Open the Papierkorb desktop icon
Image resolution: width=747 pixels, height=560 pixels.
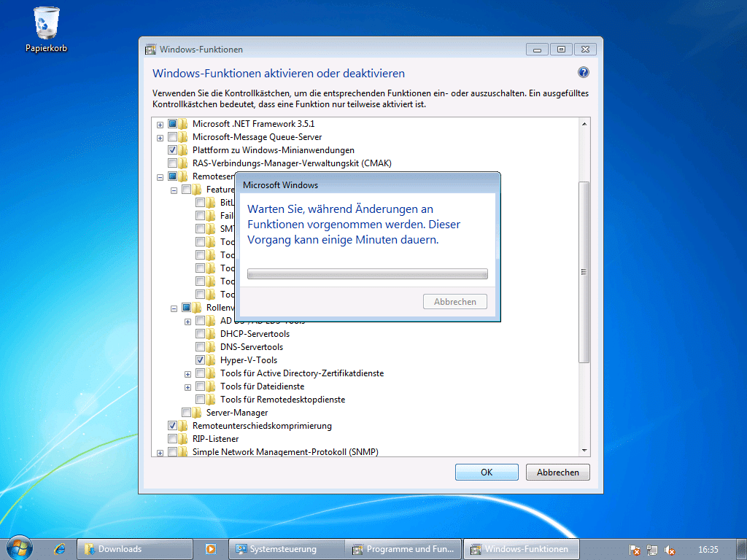46,29
